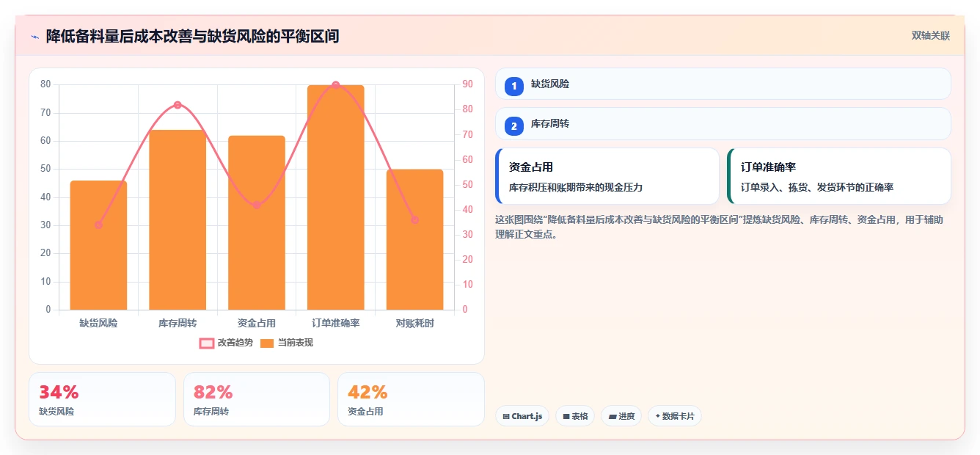The width and height of the screenshot is (980, 455).
Task: Select the 数据卡片 tag chip
Action: coord(675,416)
